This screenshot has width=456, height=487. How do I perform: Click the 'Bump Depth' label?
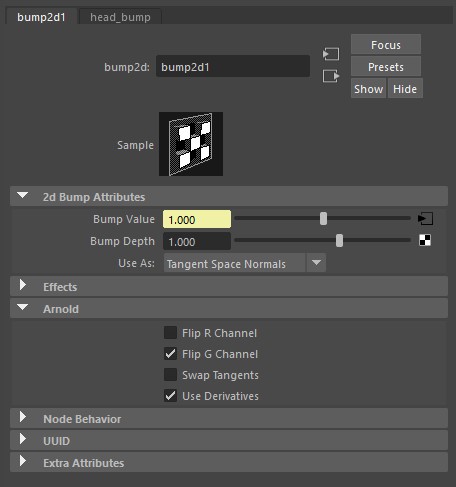[x=123, y=241]
